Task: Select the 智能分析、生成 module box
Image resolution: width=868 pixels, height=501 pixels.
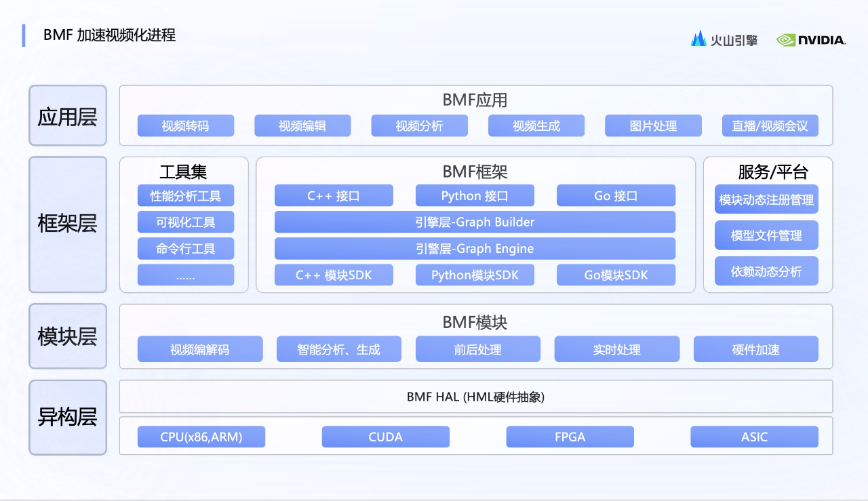Action: [339, 349]
